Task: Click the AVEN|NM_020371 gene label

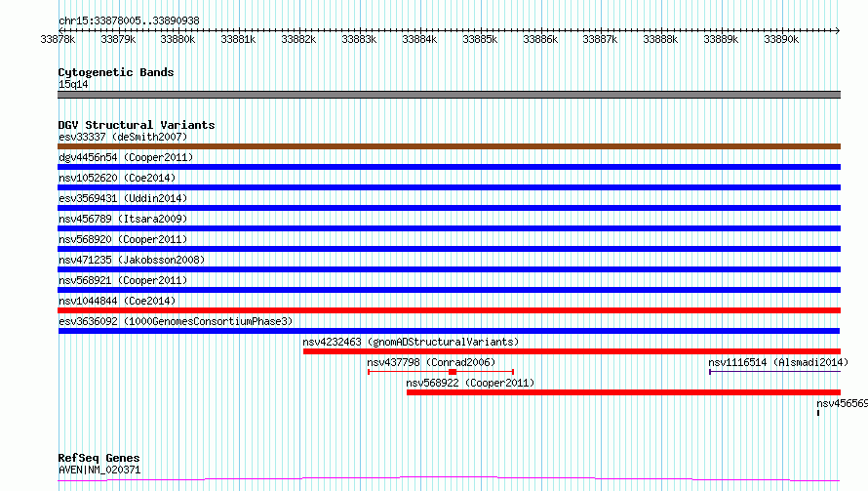Action: click(99, 470)
